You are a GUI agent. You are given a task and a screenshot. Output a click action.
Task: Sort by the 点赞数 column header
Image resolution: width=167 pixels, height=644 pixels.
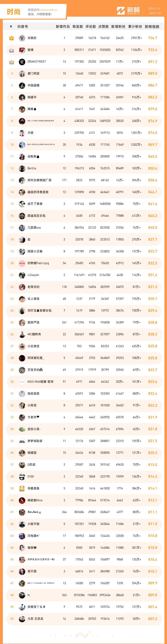103,26
